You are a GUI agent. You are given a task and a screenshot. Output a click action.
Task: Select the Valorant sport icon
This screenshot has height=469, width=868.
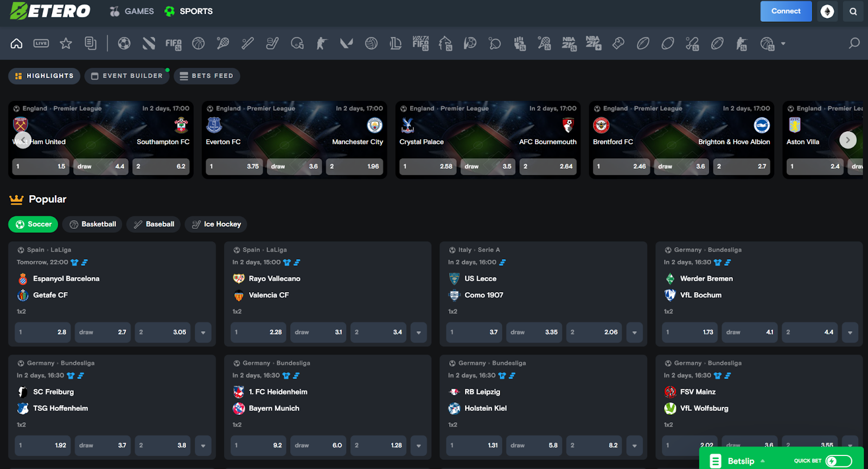pyautogui.click(x=347, y=43)
